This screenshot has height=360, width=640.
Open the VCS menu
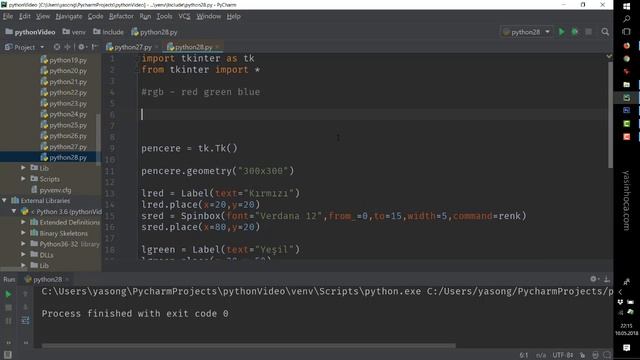(184, 16)
